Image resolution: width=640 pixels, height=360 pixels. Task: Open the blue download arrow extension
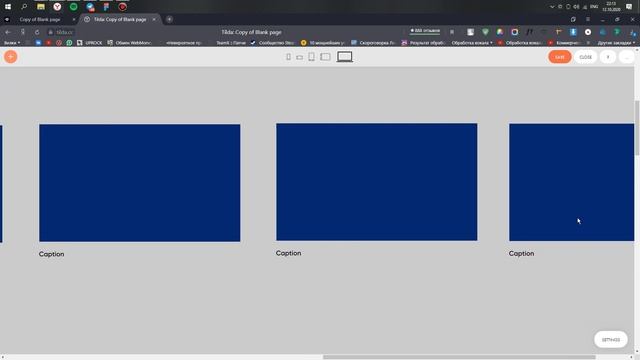point(573,32)
